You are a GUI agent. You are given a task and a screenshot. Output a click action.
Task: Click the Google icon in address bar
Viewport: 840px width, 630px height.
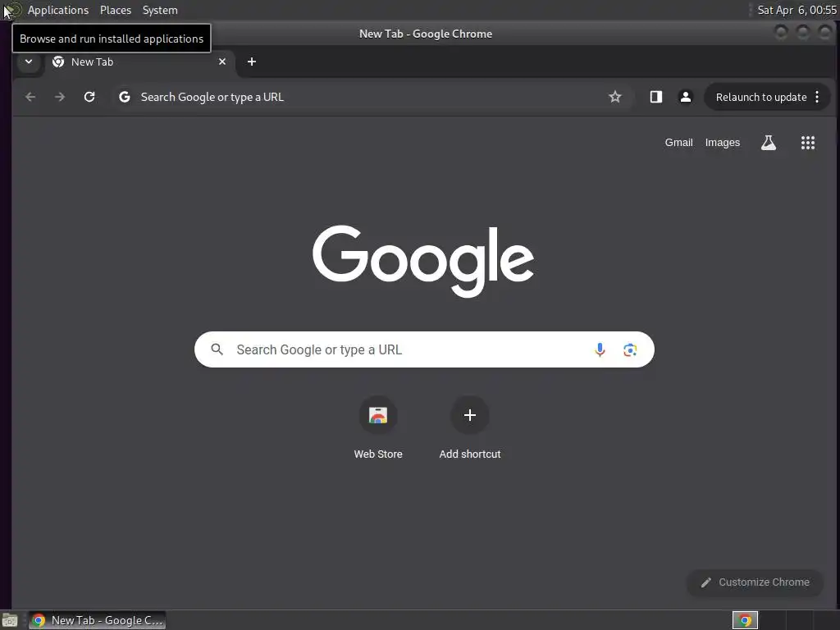(x=125, y=97)
